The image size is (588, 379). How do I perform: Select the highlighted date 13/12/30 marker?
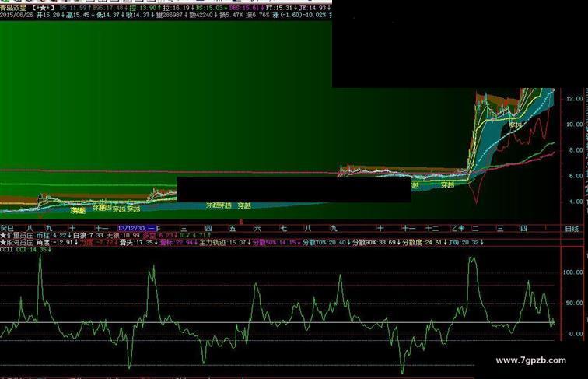coord(137,228)
